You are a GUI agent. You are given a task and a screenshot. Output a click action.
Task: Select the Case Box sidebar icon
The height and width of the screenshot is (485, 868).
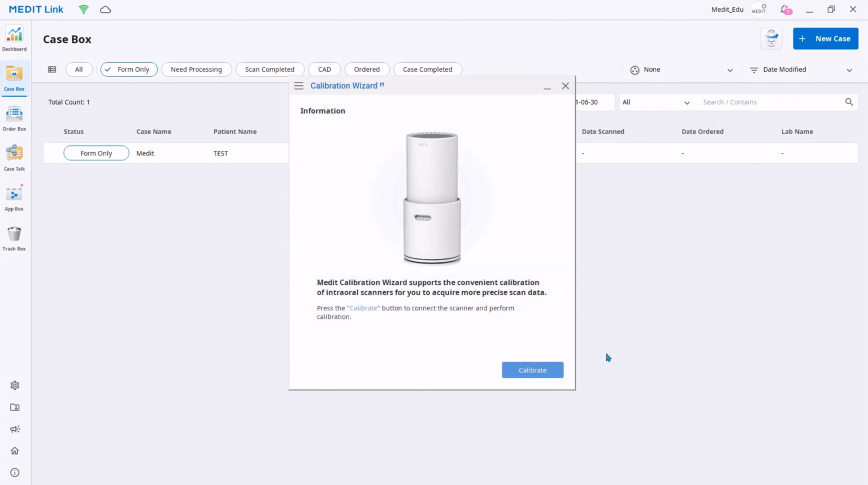pyautogui.click(x=14, y=79)
